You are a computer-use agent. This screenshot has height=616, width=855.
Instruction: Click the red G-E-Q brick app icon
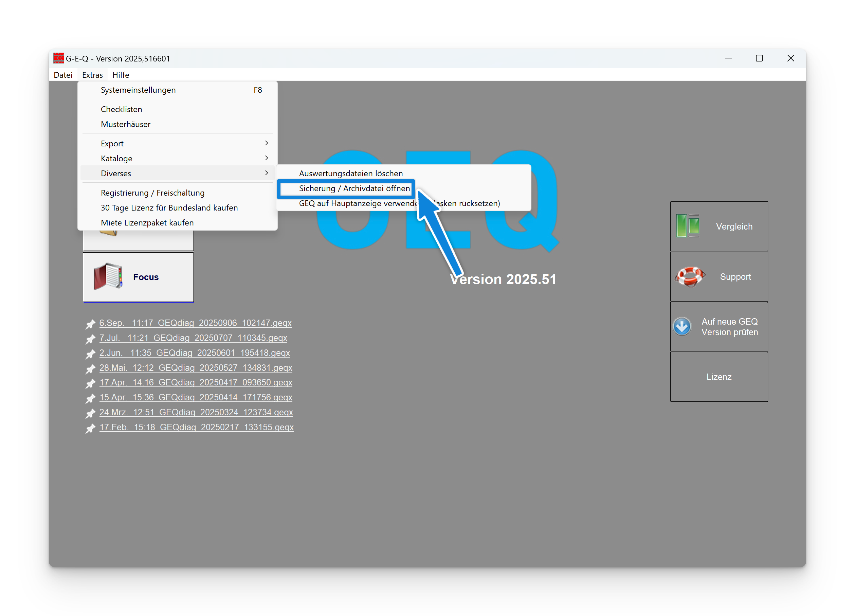point(58,58)
